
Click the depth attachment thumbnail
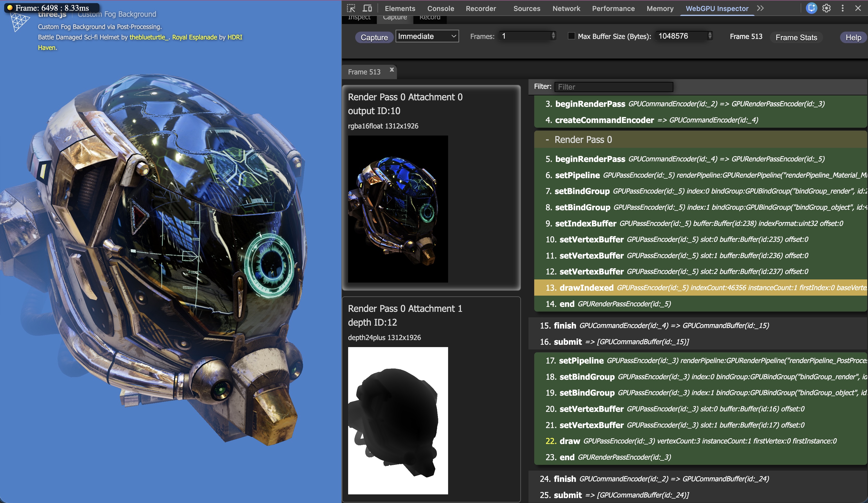tap(398, 420)
